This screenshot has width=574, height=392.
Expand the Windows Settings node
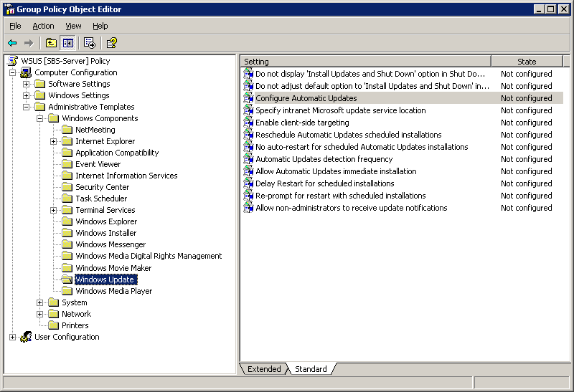point(26,95)
